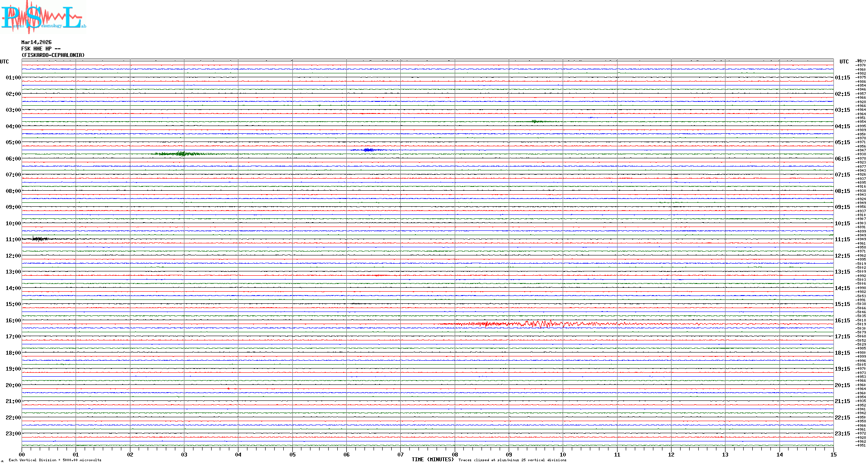Click the FISKARDO-CEPHALONIA location label
This screenshot has height=466, width=868.
pos(53,55)
